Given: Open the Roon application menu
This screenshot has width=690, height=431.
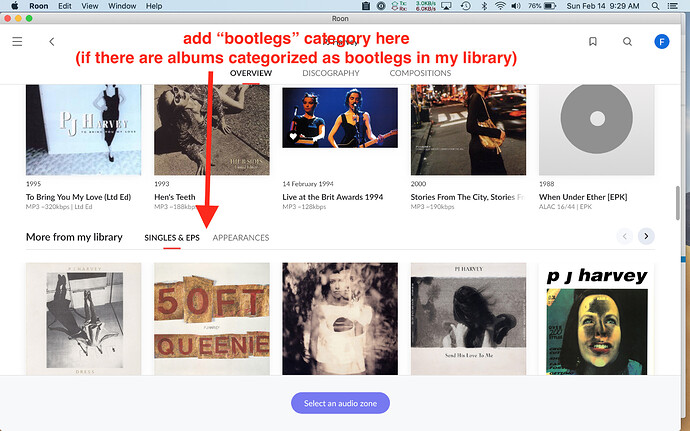Looking at the screenshot, I should coord(39,6).
